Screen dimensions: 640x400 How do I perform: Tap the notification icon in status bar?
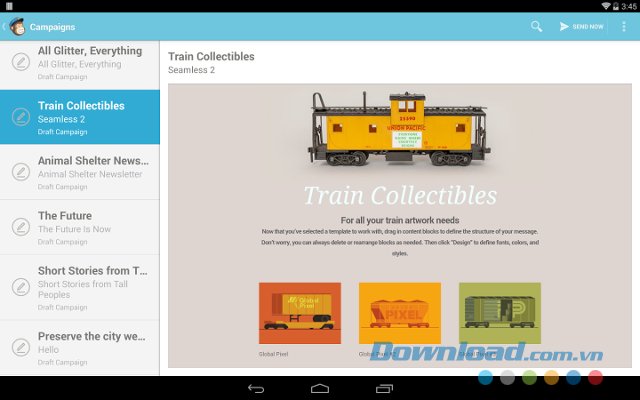9,6
